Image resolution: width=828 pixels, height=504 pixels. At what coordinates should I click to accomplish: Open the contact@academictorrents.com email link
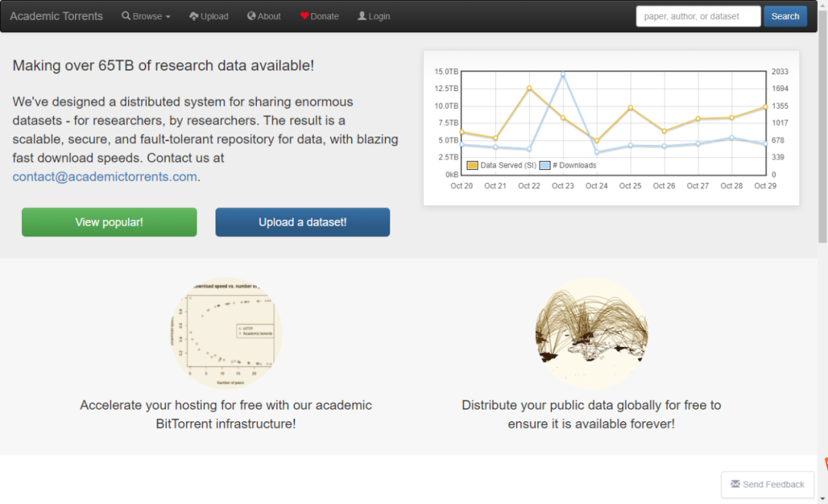click(x=105, y=176)
